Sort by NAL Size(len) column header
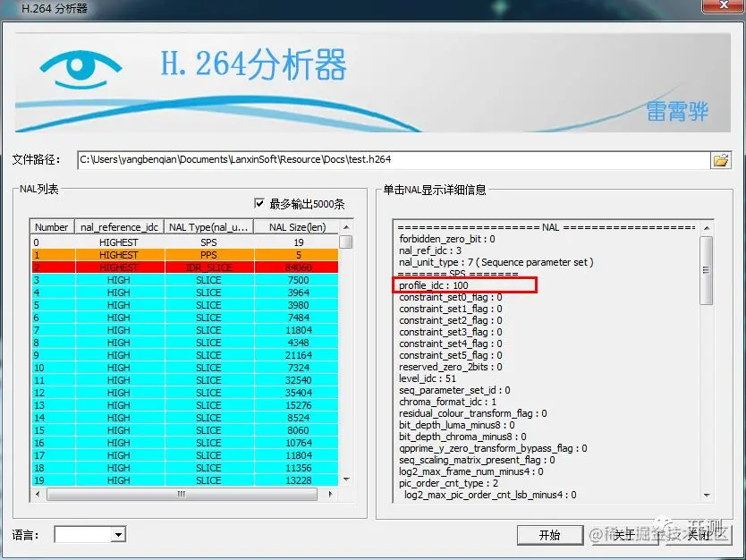The image size is (746, 560). pyautogui.click(x=297, y=227)
